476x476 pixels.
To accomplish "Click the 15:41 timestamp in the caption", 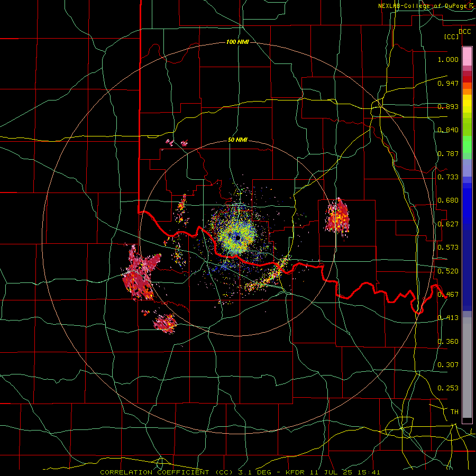I will point(368,472).
